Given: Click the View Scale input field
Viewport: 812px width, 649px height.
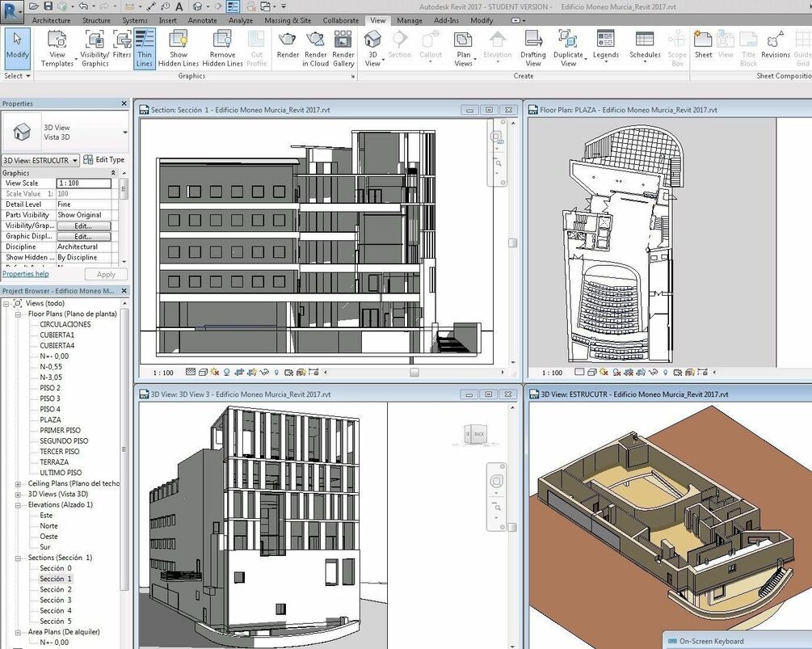Looking at the screenshot, I should 84,183.
